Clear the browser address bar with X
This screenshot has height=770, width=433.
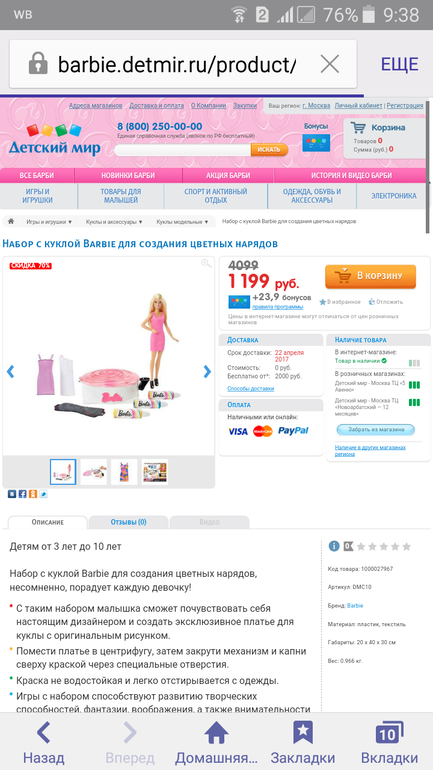click(x=329, y=64)
